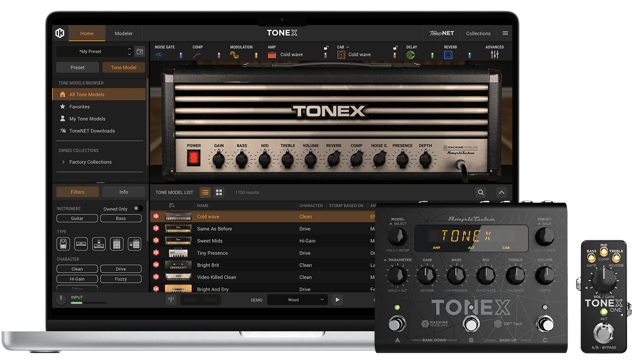Filter by stompbox type icon

63,244
